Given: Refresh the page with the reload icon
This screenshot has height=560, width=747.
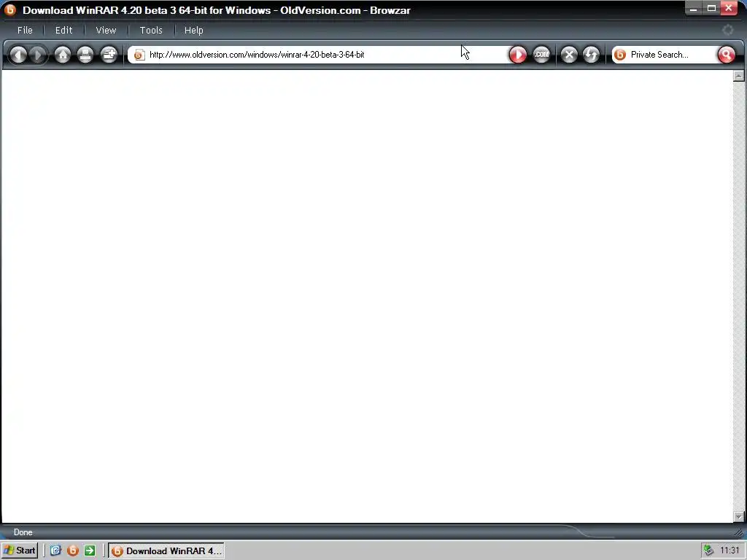Looking at the screenshot, I should pos(591,55).
